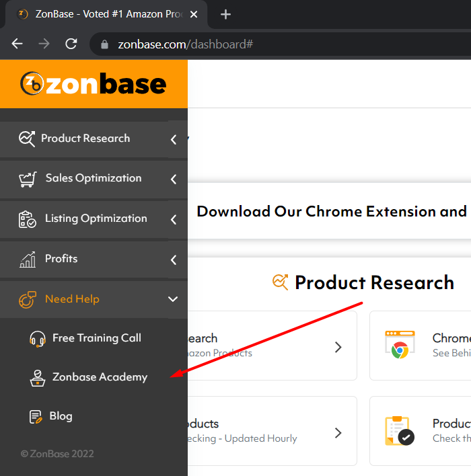Click the Product Research magnifier icon in sidebar
This screenshot has height=476, width=471.
click(27, 138)
